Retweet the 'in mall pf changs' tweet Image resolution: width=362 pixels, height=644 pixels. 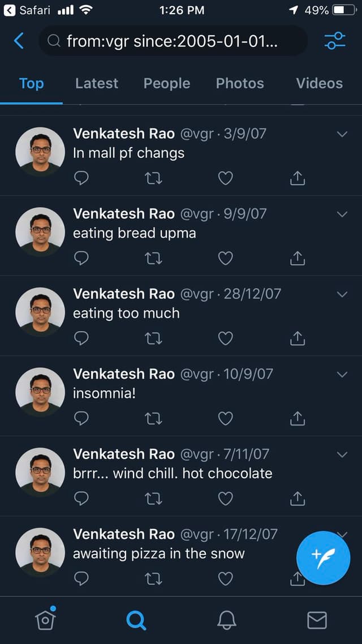153,178
